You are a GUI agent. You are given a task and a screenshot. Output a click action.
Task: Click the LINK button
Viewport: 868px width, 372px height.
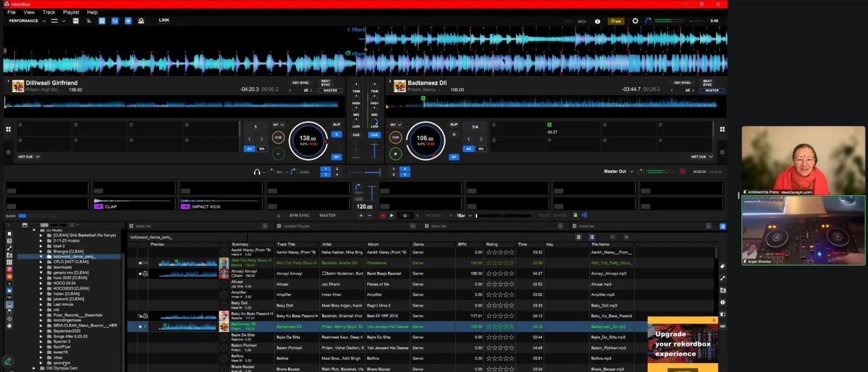pyautogui.click(x=164, y=20)
